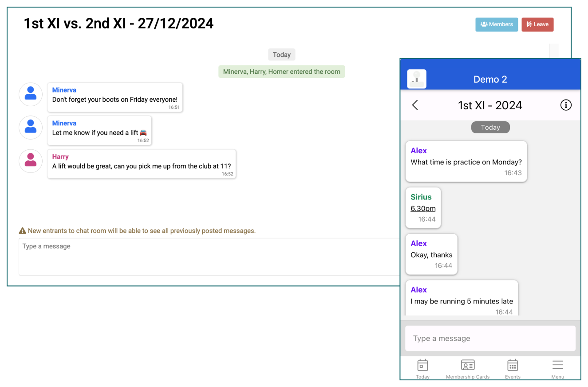Tap the back arrow in the mobile chat

(415, 105)
